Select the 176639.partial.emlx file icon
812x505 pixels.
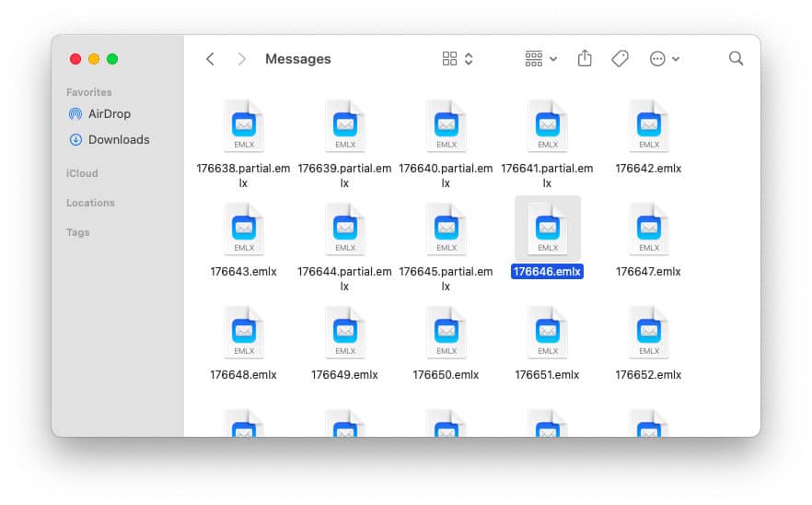pyautogui.click(x=345, y=126)
